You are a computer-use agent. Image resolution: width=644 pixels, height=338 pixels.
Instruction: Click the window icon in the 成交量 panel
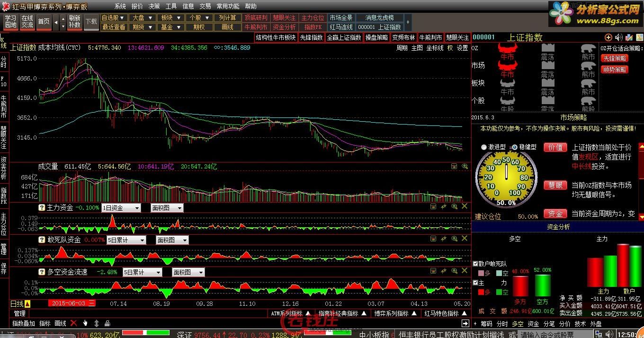(x=454, y=166)
